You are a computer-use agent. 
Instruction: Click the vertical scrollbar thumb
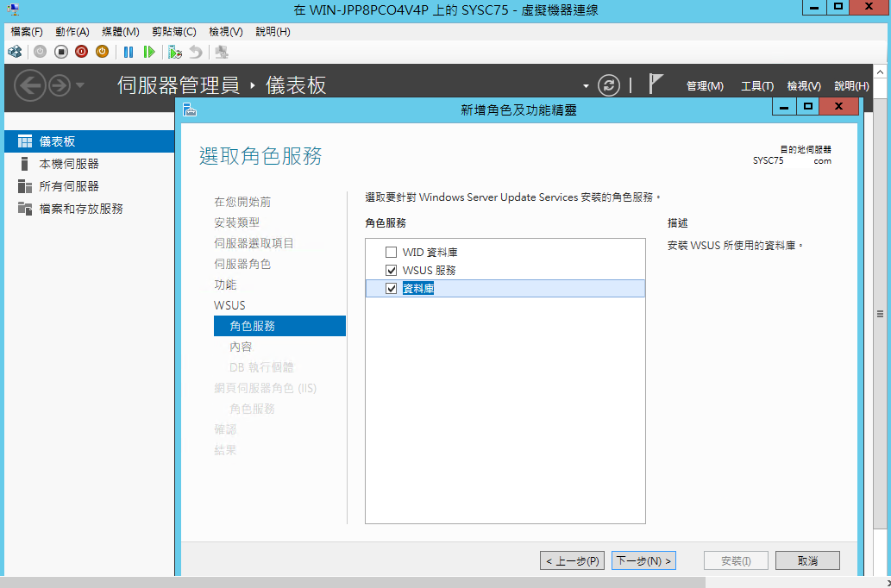[880, 314]
